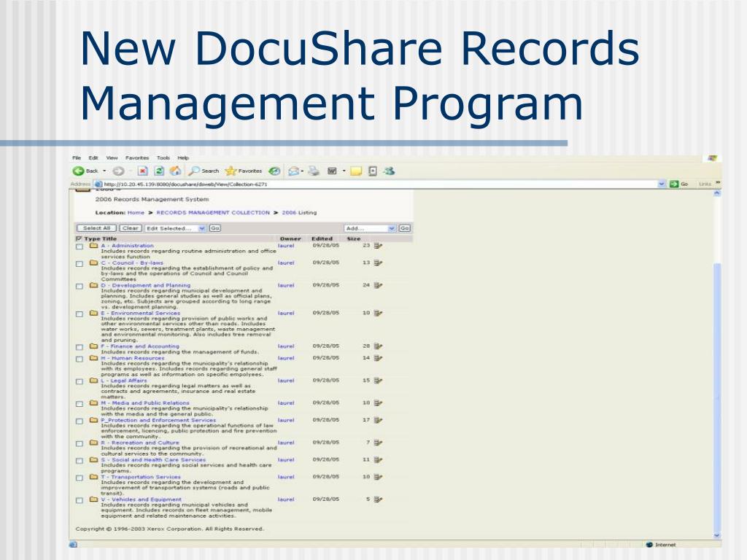Click folder icon beside D - Development and Planning

click(x=94, y=285)
